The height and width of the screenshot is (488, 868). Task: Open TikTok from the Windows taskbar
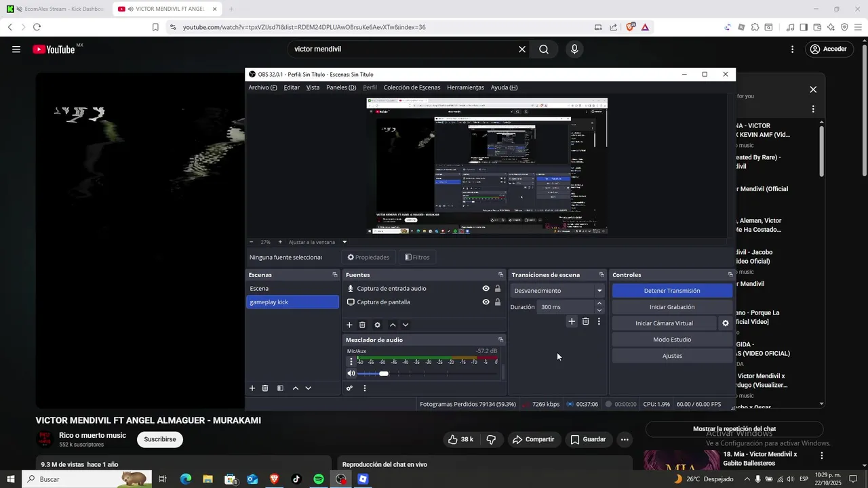coord(296,479)
